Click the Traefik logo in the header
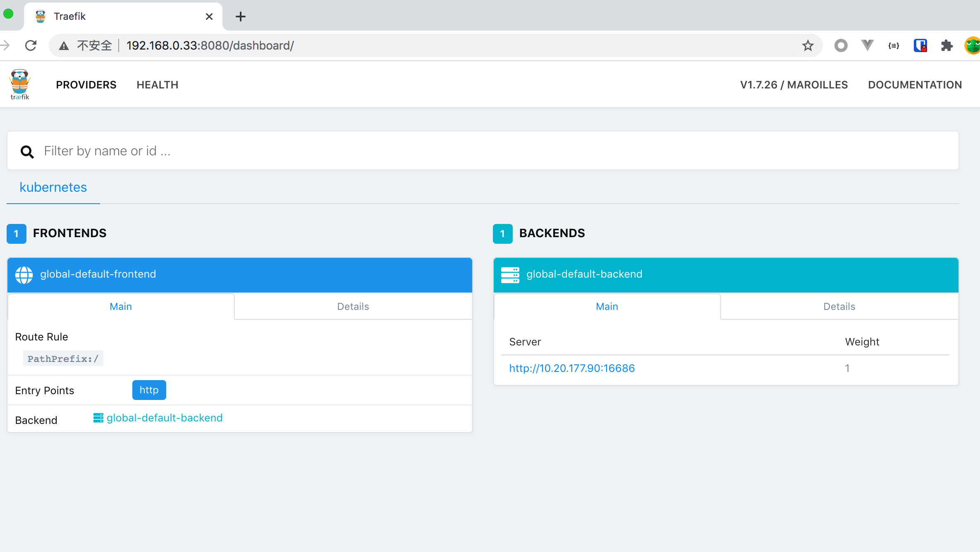 [x=19, y=84]
